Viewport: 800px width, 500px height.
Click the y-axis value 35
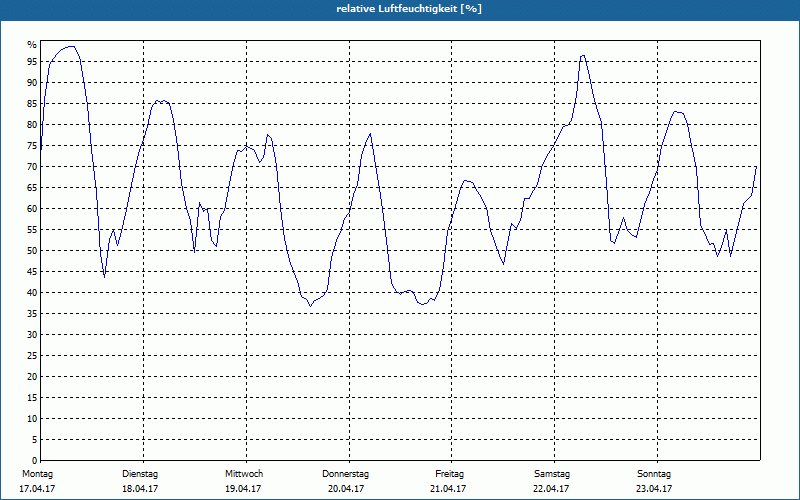[x=32, y=314]
